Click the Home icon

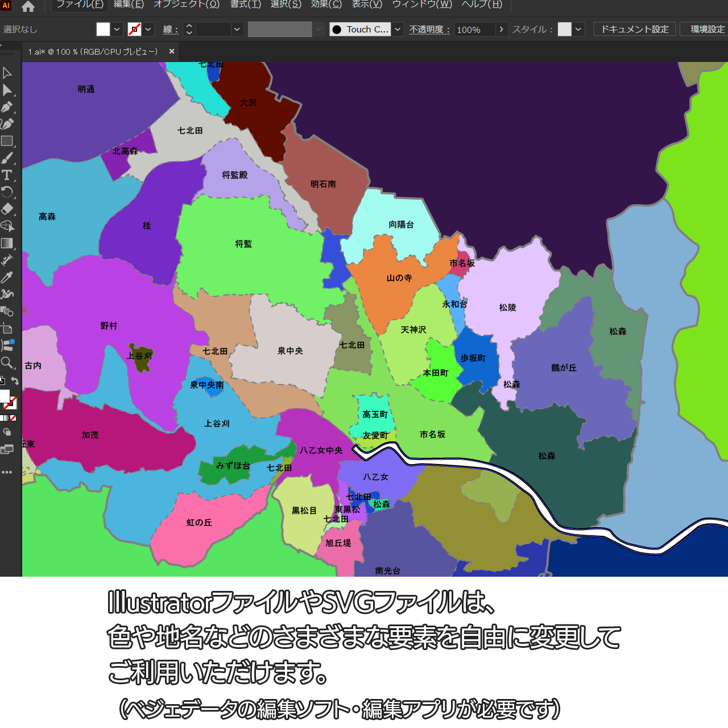[x=28, y=6]
